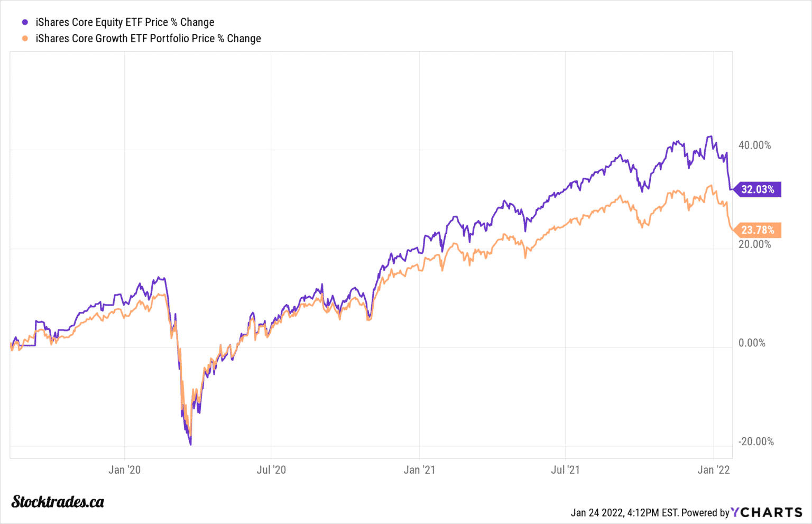Click the YCharts logo

coord(767,512)
